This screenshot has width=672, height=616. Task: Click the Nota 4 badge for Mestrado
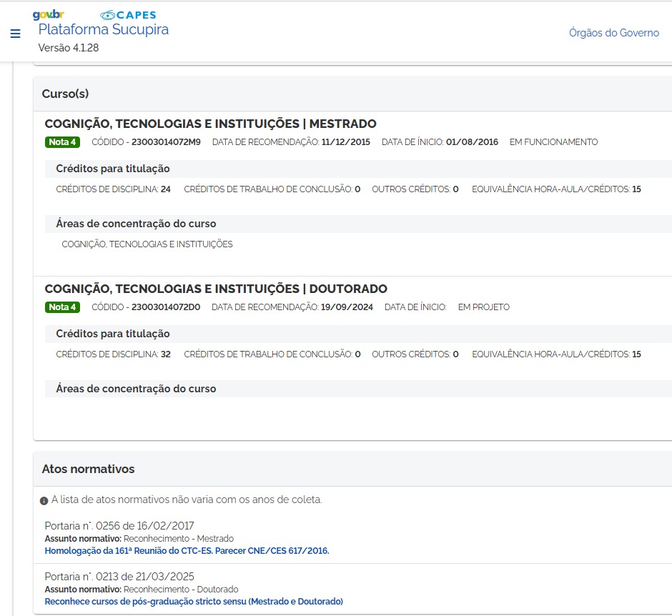point(63,141)
